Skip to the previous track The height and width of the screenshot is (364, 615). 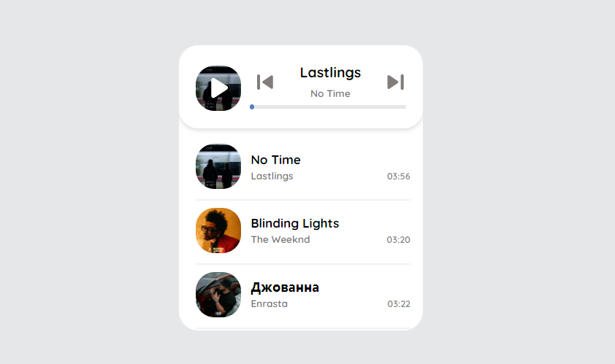point(265,82)
